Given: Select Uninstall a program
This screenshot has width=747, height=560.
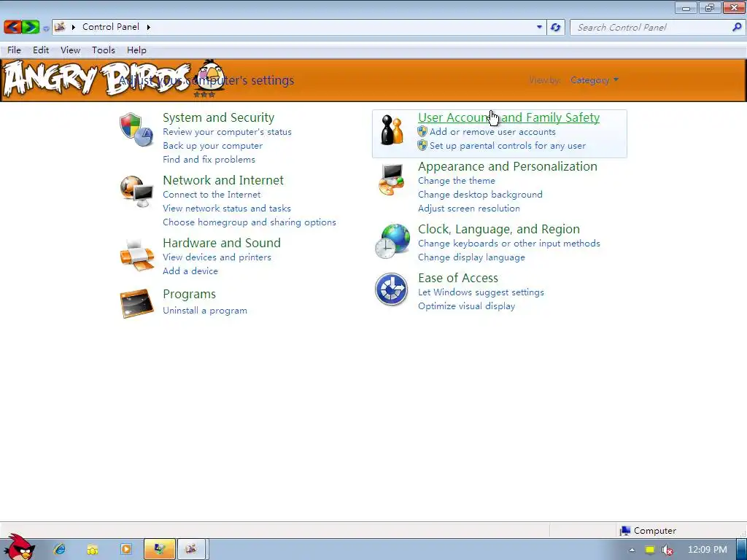Looking at the screenshot, I should (205, 311).
